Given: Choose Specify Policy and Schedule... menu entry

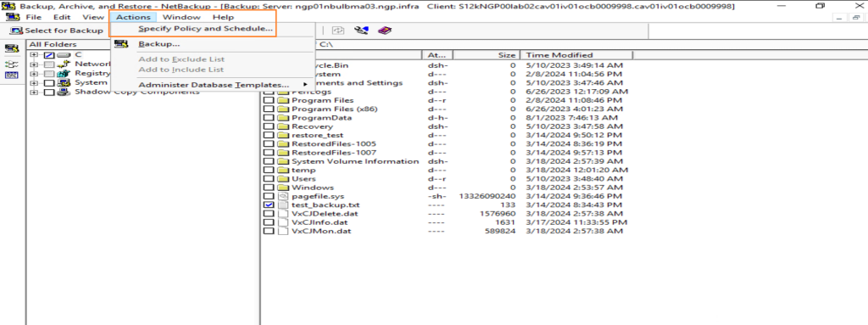Looking at the screenshot, I should (x=205, y=28).
